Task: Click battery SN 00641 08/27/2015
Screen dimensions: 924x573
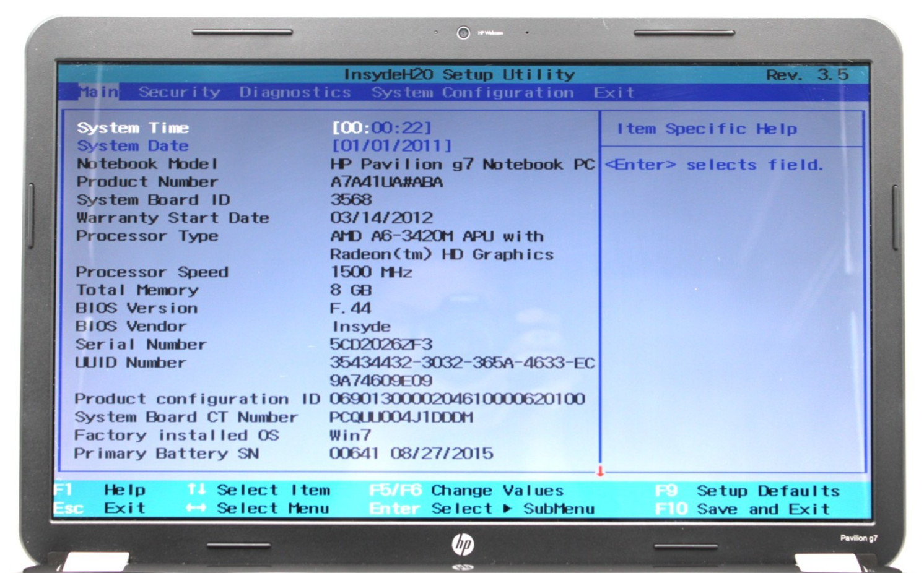Action: (411, 454)
